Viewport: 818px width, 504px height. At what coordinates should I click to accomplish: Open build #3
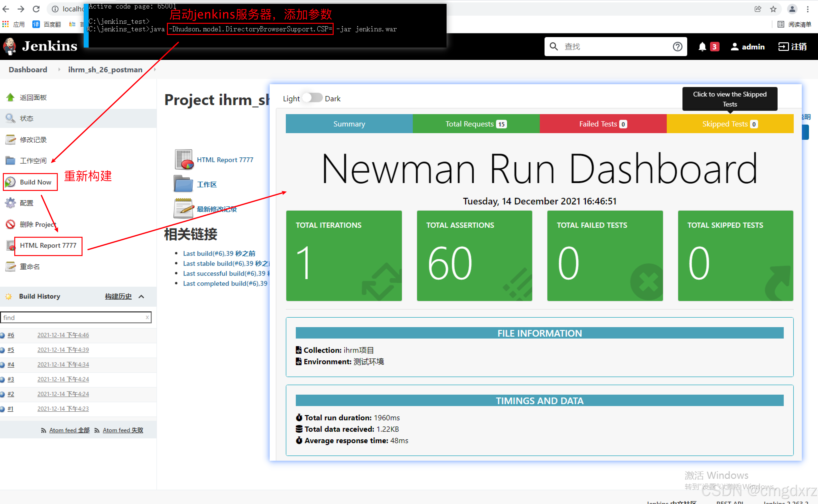tap(11, 379)
